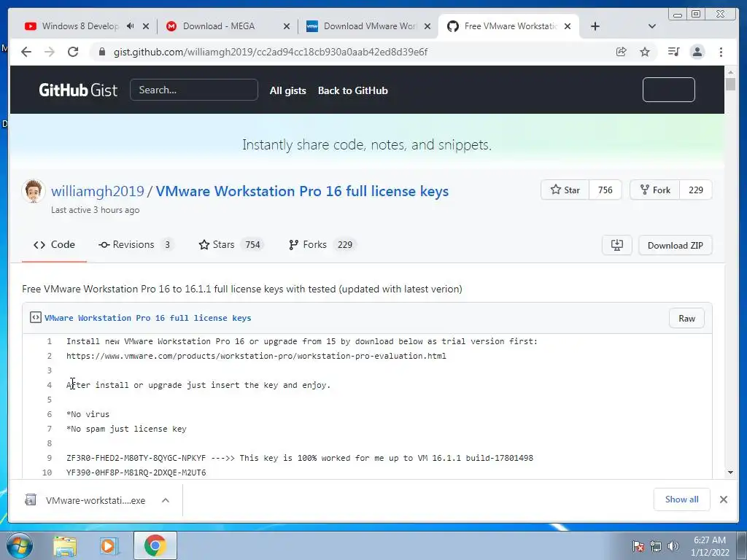
Task: Open the VMware Workstation Pro 16 gist title link
Action: coord(302,191)
